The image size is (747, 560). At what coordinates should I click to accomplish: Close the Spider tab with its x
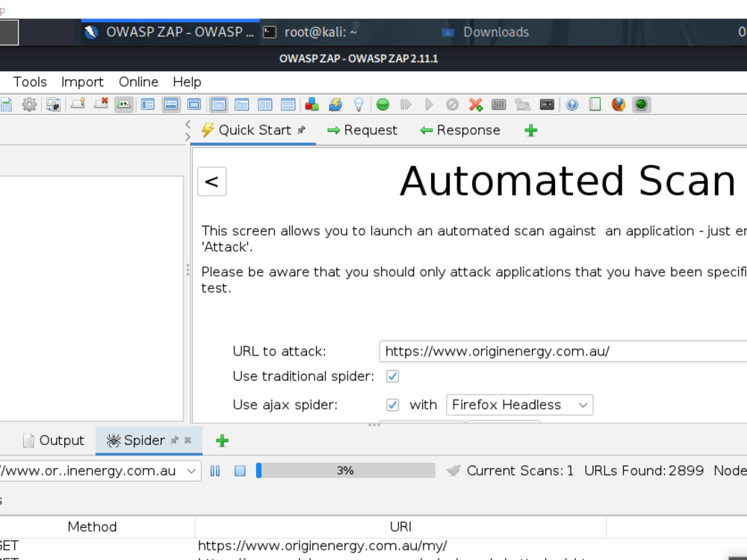(x=188, y=440)
